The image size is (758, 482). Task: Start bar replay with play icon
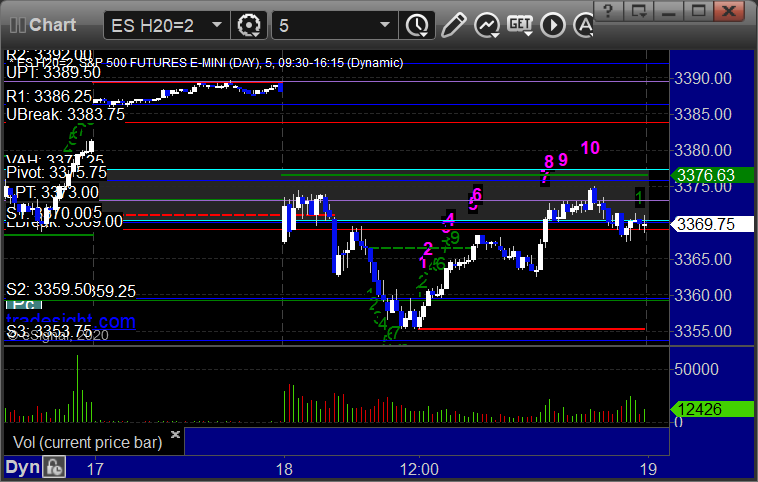(553, 25)
